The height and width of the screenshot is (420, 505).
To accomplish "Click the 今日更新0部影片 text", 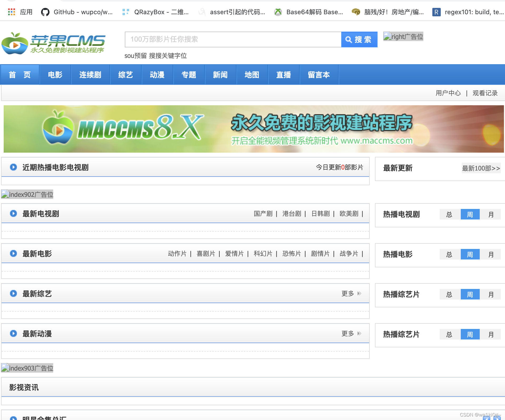I will (340, 167).
